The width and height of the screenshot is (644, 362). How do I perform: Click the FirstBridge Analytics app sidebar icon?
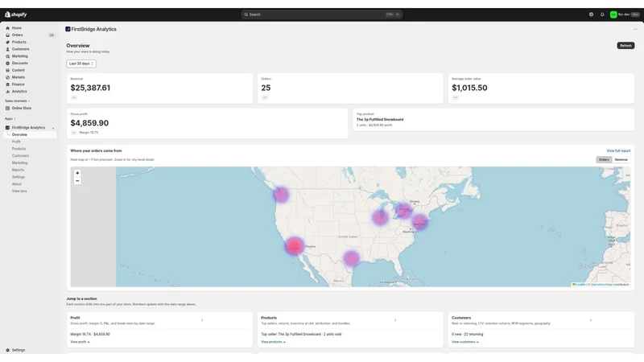coord(7,128)
